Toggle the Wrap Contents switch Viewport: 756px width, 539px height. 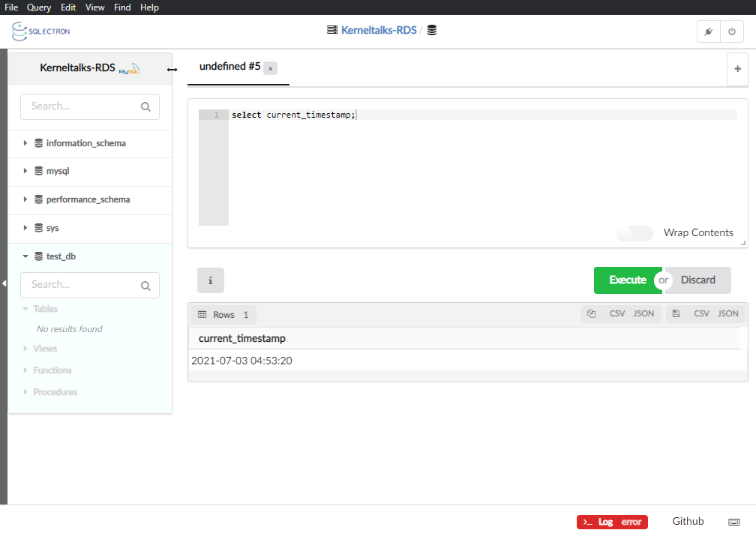(634, 233)
